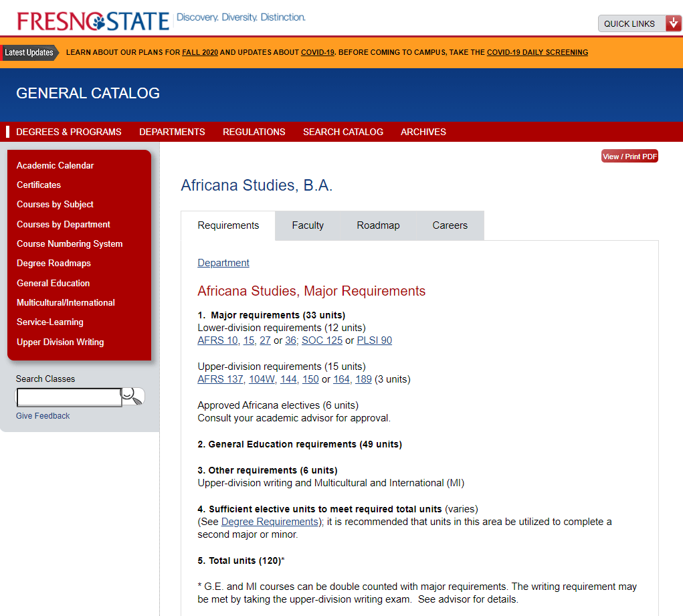
Task: Open the Degrees & Programs menu
Action: click(x=68, y=132)
